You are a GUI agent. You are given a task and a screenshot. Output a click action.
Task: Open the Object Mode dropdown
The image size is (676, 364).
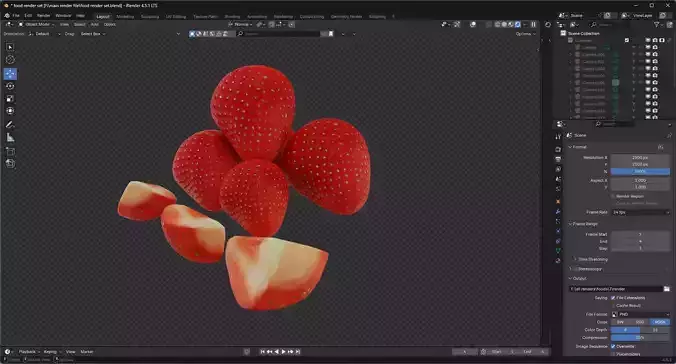(x=36, y=25)
